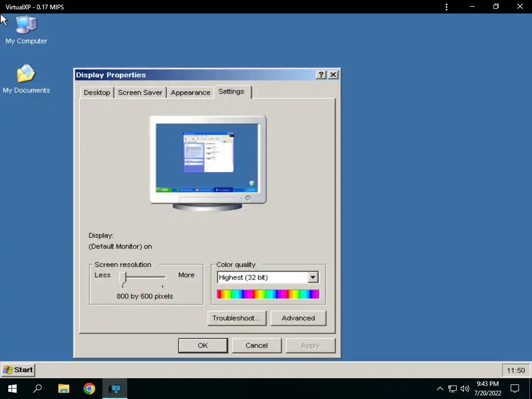This screenshot has height=399, width=532.
Task: Open the Troubleshoot... button
Action: (236, 318)
